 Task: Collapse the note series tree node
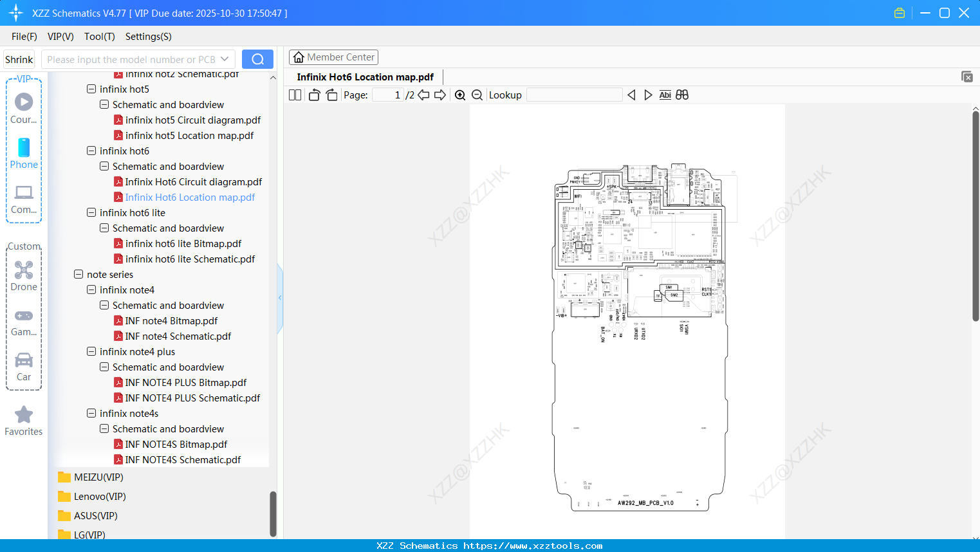tap(79, 274)
